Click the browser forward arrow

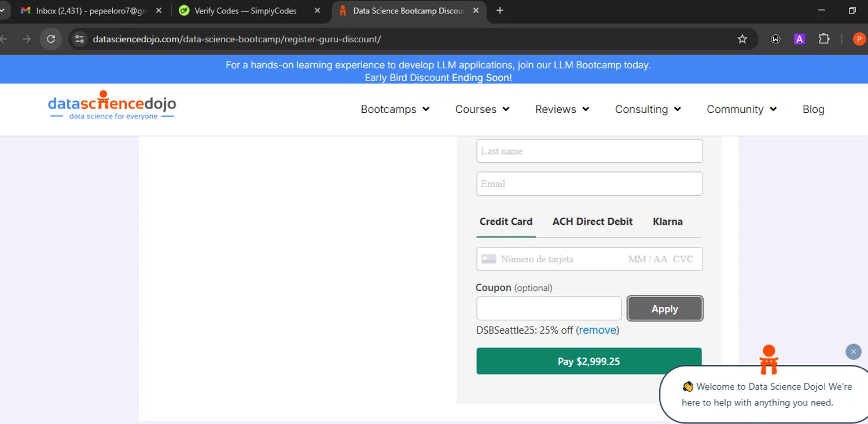tap(27, 39)
